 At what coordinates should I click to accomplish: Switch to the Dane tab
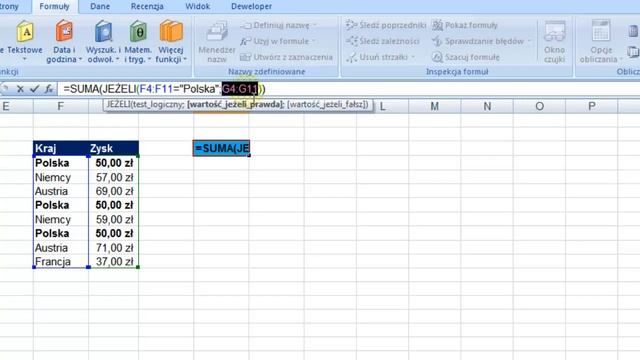click(x=100, y=7)
